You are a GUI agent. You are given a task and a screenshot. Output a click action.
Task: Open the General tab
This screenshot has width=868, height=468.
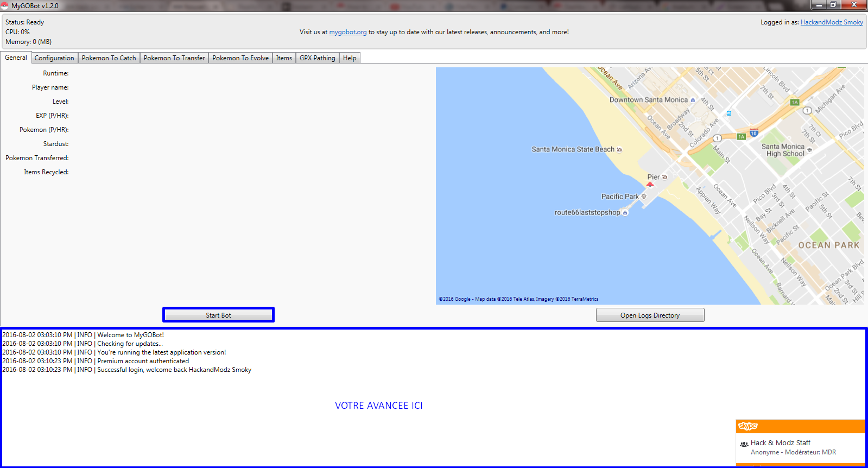click(16, 58)
